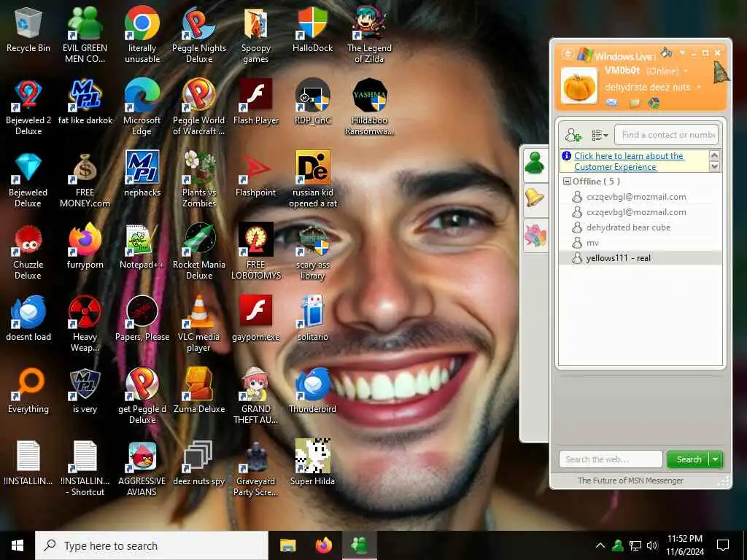Open the Customer Experience link

(629, 161)
